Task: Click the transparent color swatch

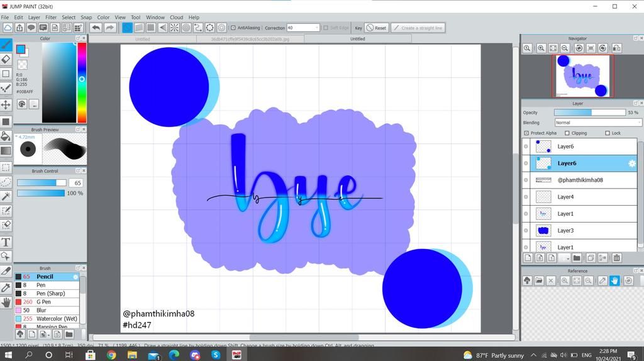Action: tap(22, 65)
